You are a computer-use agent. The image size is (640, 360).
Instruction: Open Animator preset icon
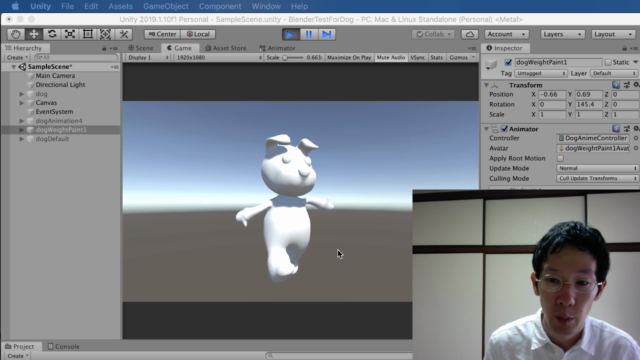(x=627, y=129)
